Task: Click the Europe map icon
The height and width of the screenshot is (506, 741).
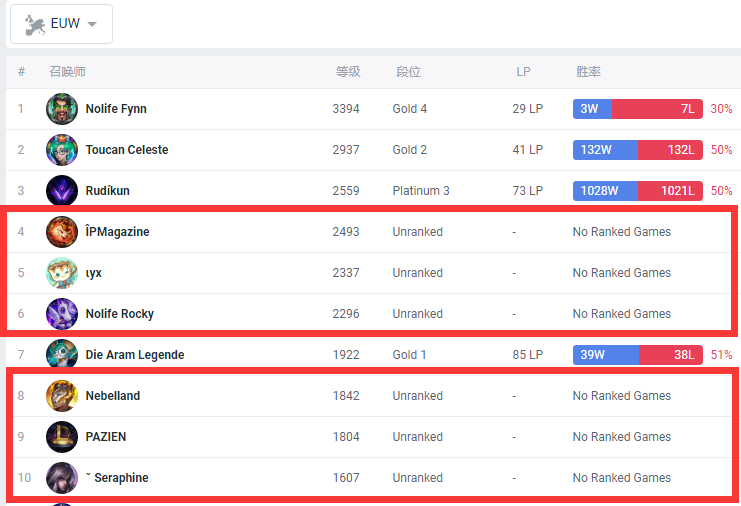Action: pyautogui.click(x=35, y=24)
